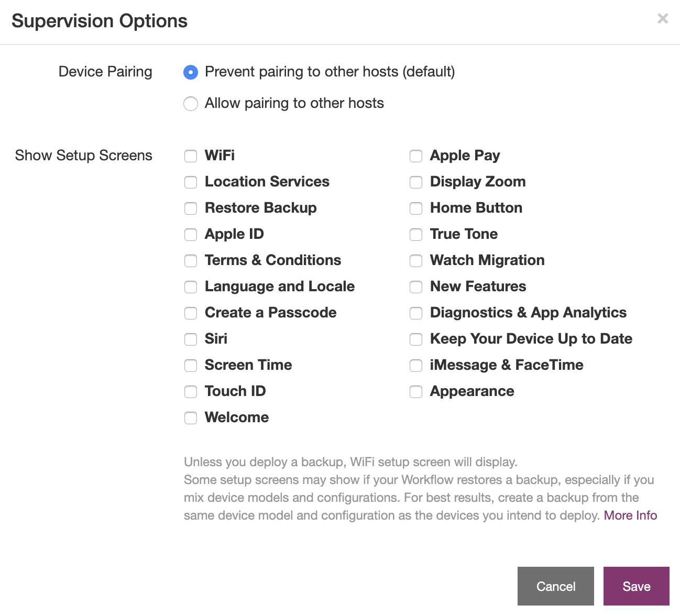Toggle the Siri setup checkbox
This screenshot has width=680, height=616.
pyautogui.click(x=191, y=339)
